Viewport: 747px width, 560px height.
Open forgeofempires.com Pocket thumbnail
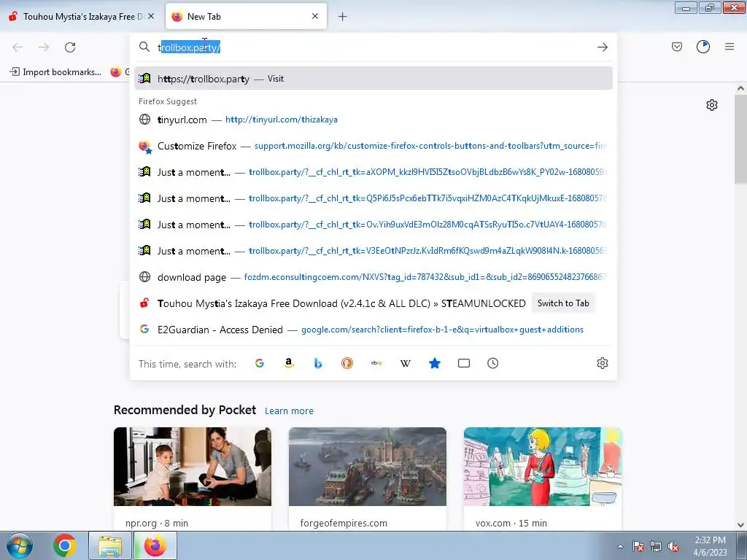368,466
